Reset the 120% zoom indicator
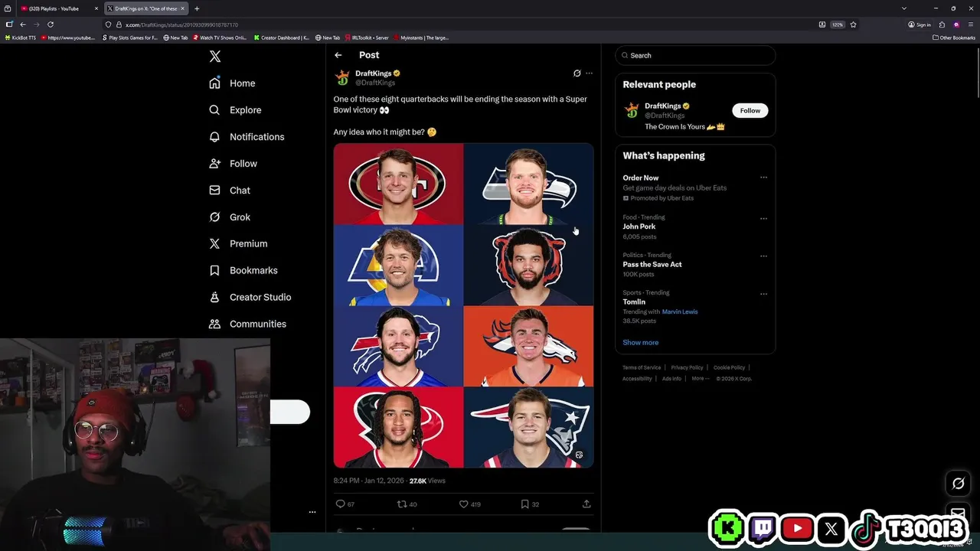Viewport: 980px width, 551px height. pos(838,24)
